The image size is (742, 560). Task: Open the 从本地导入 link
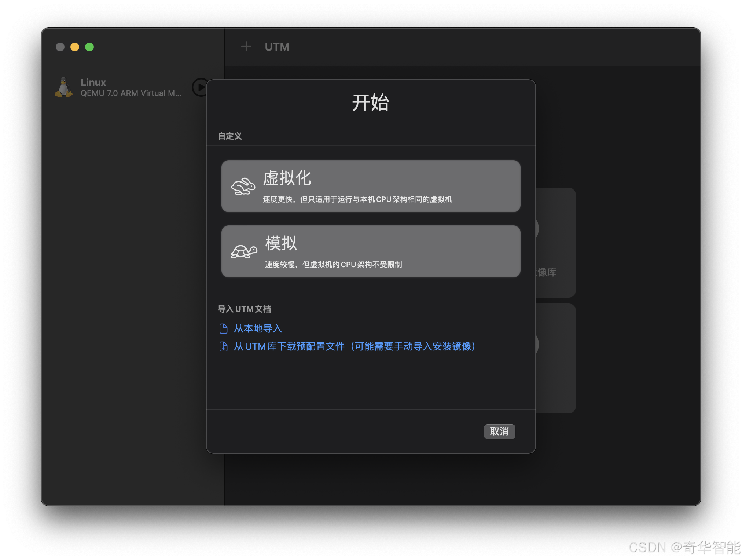pyautogui.click(x=258, y=328)
